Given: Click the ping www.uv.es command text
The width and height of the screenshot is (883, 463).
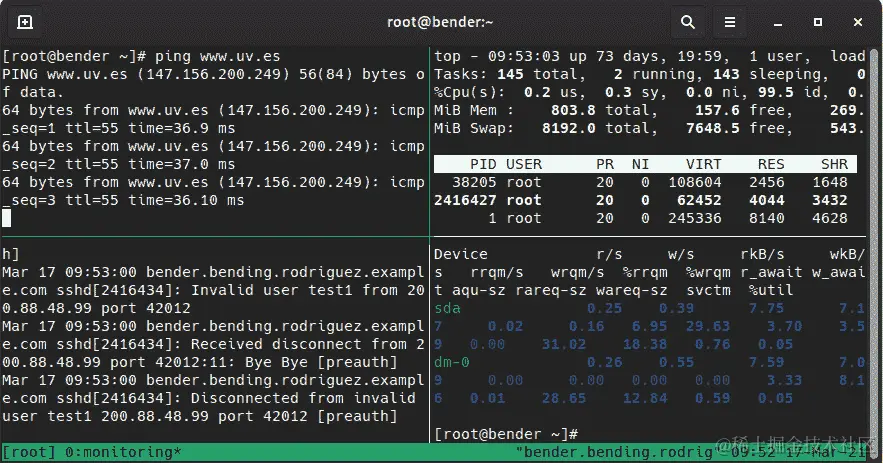Looking at the screenshot, I should [217, 56].
